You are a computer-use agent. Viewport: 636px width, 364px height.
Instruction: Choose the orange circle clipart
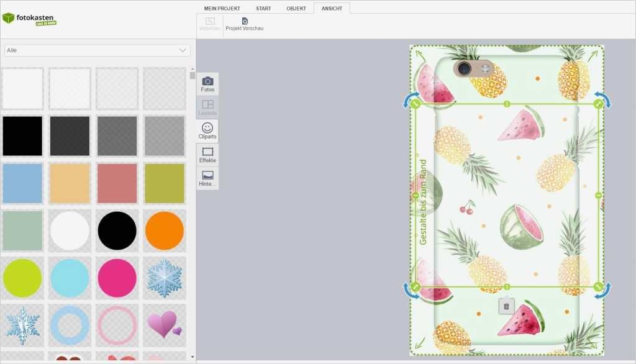[x=164, y=230]
